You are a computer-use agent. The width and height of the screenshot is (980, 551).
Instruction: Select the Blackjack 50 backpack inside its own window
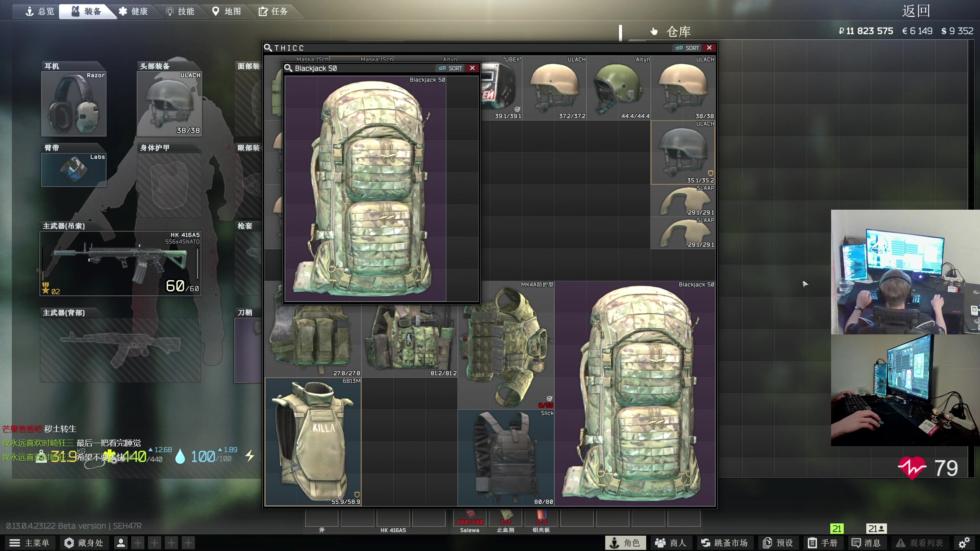[x=366, y=189]
